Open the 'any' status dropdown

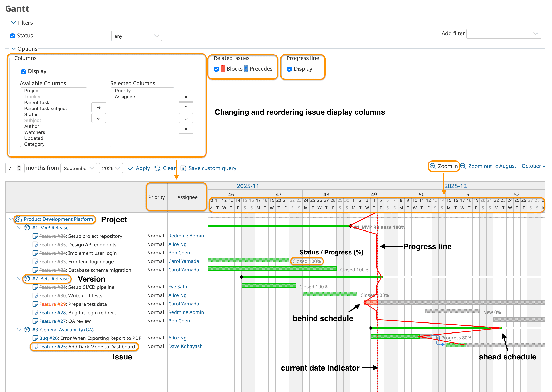[137, 36]
